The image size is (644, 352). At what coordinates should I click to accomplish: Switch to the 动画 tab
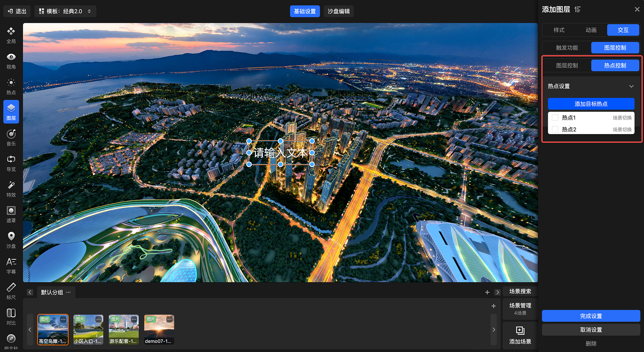click(x=591, y=30)
